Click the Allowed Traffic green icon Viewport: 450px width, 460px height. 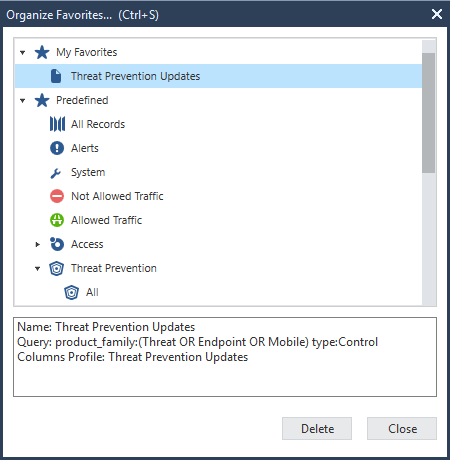57,220
